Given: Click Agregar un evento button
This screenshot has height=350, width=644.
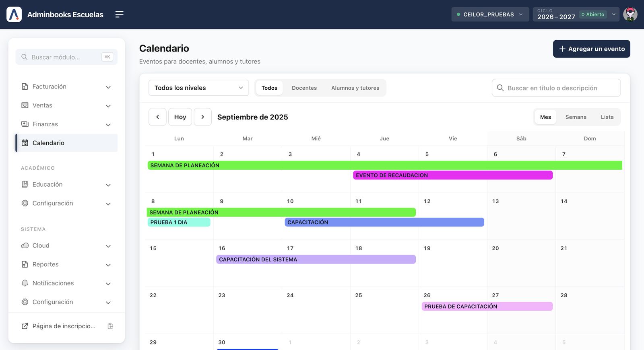Looking at the screenshot, I should click(x=592, y=49).
